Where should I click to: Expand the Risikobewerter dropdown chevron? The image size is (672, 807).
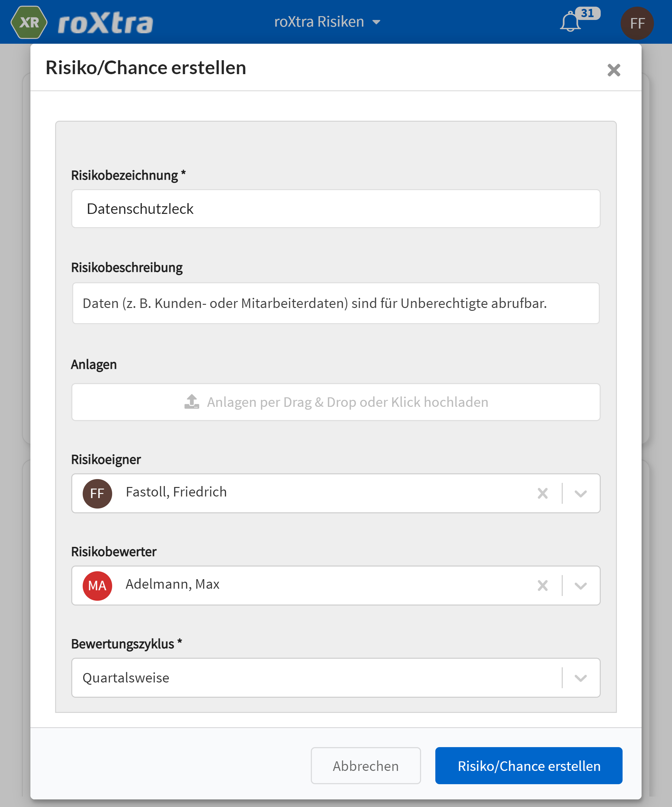point(580,586)
